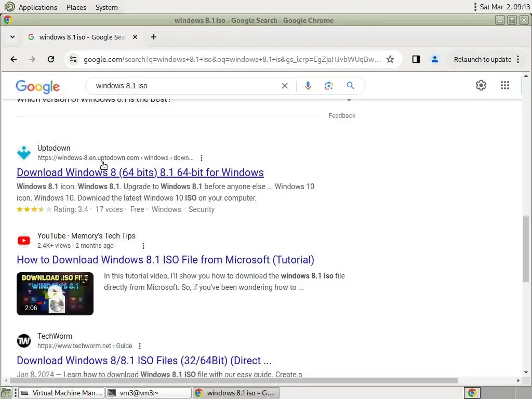The height and width of the screenshot is (399, 532).
Task: Open Chrome side panel icon
Action: click(416, 59)
